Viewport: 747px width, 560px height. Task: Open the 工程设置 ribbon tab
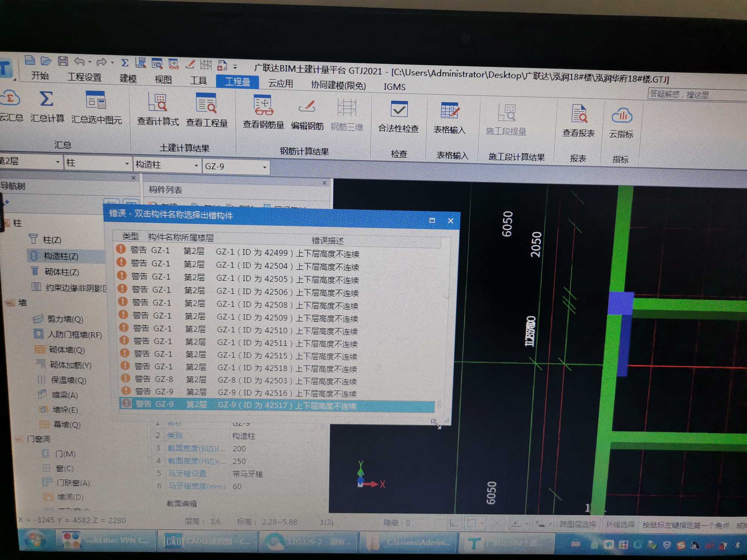85,77
